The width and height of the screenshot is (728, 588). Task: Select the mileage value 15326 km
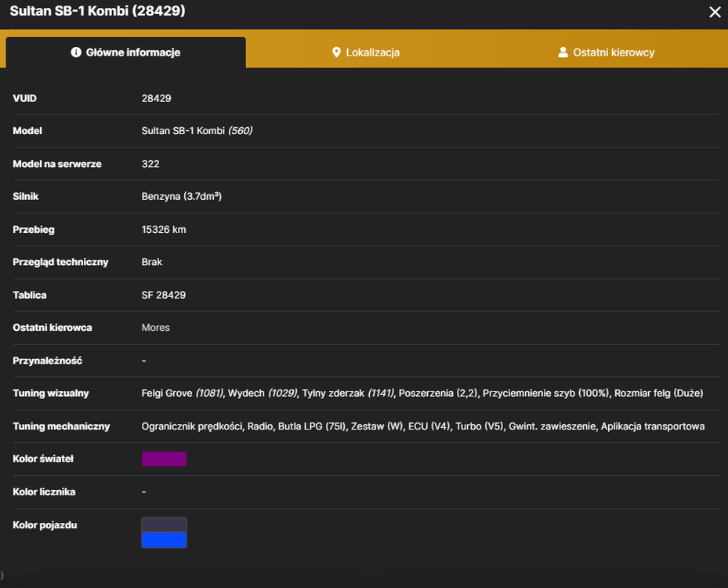click(x=164, y=230)
